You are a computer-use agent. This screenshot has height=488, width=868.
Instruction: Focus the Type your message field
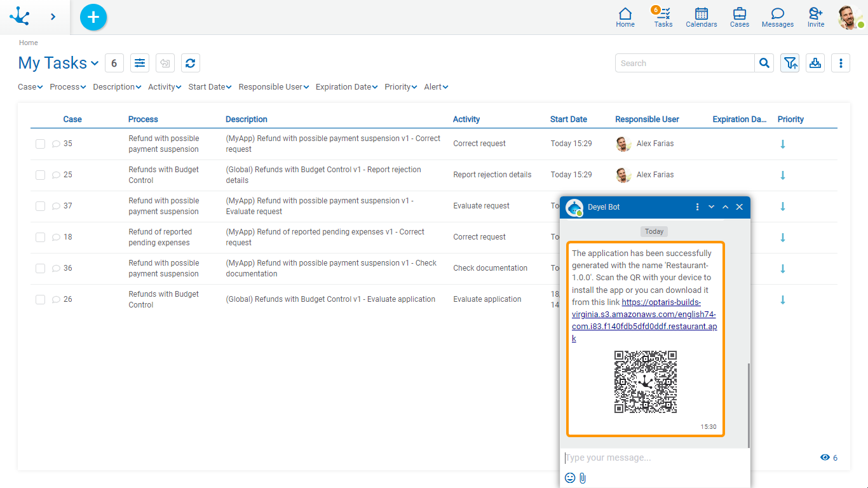tap(654, 457)
